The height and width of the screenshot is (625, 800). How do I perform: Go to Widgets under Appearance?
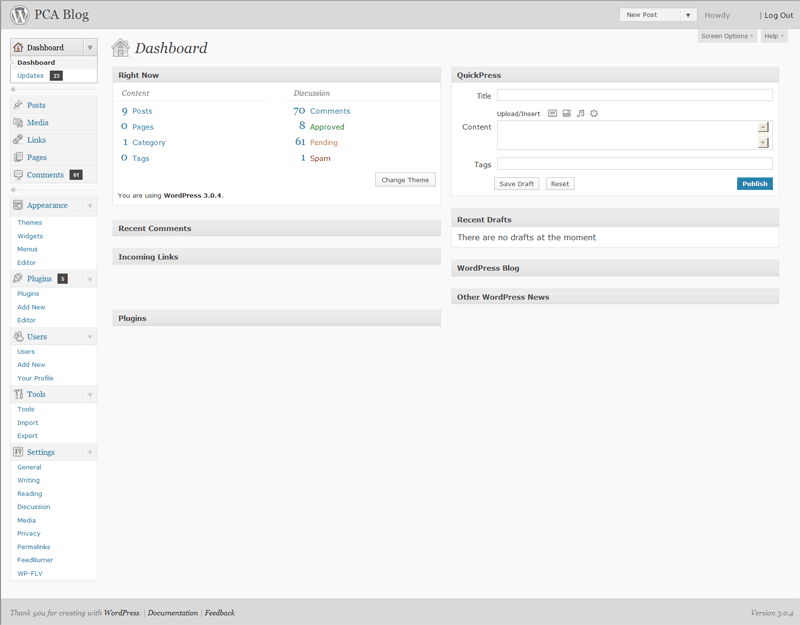[30, 236]
